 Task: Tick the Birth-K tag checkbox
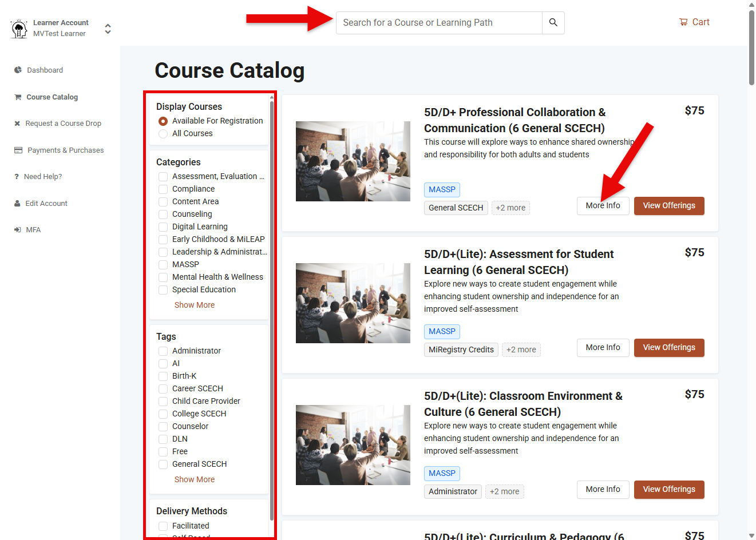(x=163, y=376)
